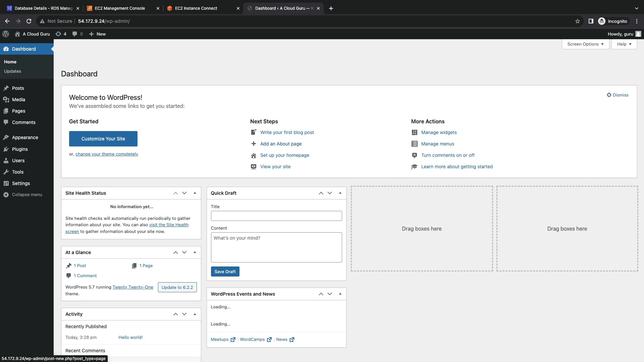The width and height of the screenshot is (644, 362).
Task: Move the Activity box down with chevron
Action: (184, 314)
